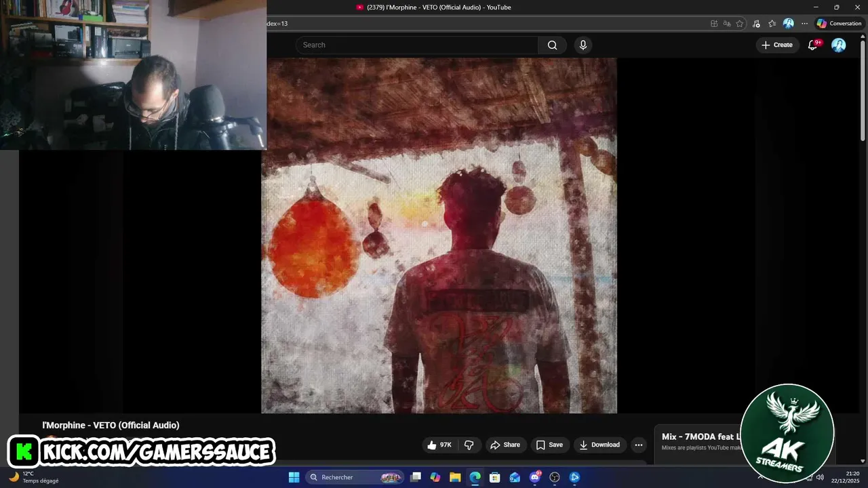Like the video with 97K likes
This screenshot has width=868, height=488.
coord(439,445)
